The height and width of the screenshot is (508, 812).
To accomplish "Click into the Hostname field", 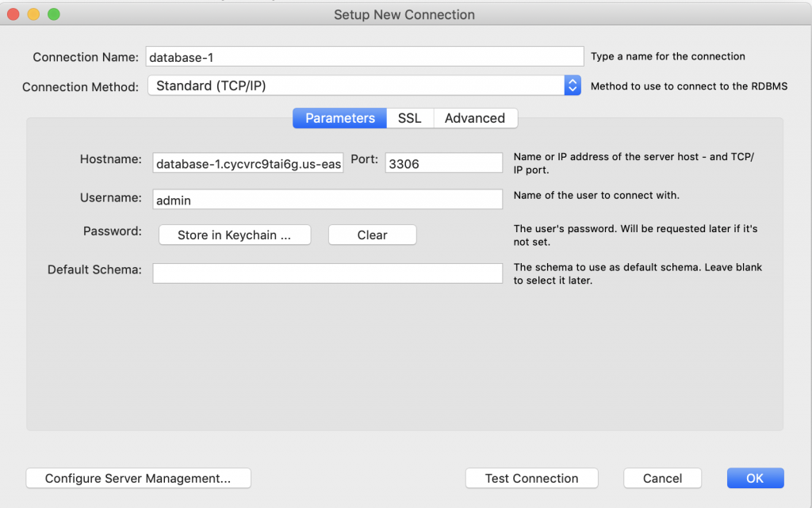I will (x=248, y=163).
